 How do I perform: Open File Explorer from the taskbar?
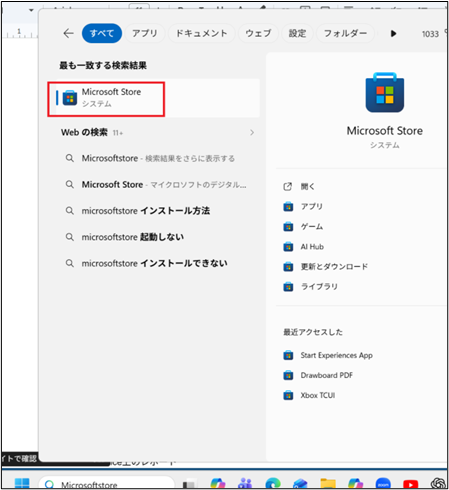tap(328, 484)
